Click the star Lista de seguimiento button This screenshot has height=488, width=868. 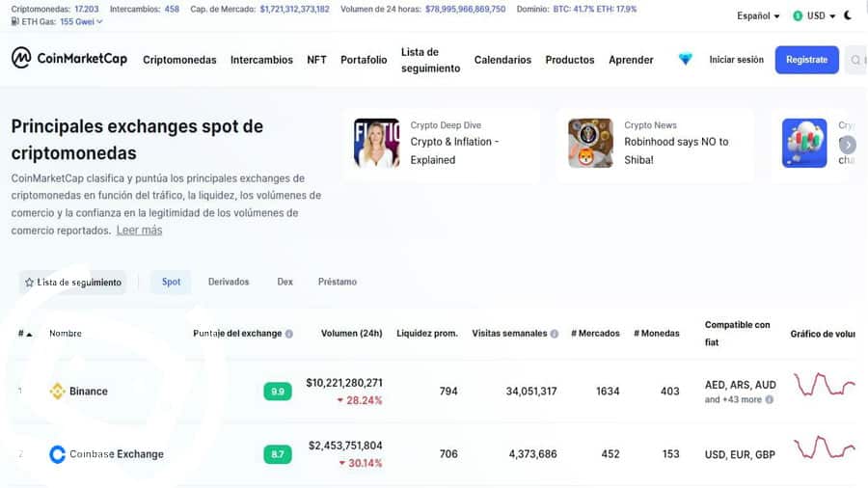pos(73,283)
